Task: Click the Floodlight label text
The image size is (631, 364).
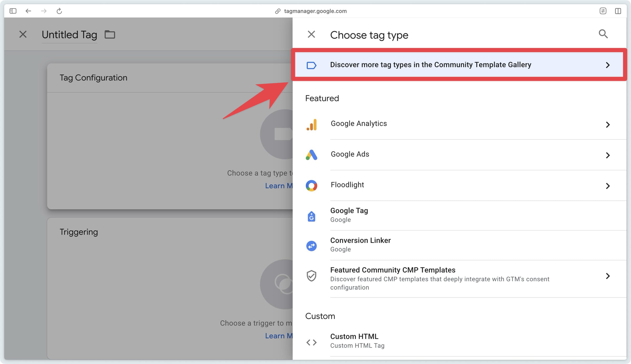Action: click(x=347, y=185)
